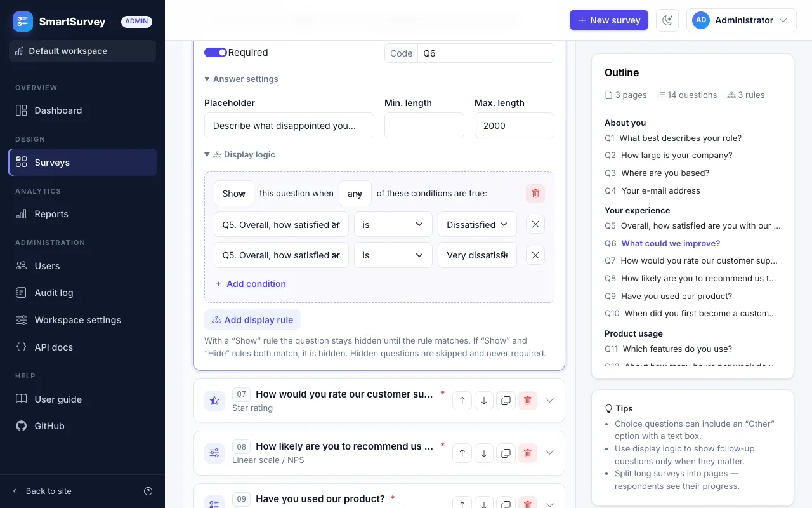The height and width of the screenshot is (508, 812).
Task: Click the Min. length input field
Action: coord(424,126)
